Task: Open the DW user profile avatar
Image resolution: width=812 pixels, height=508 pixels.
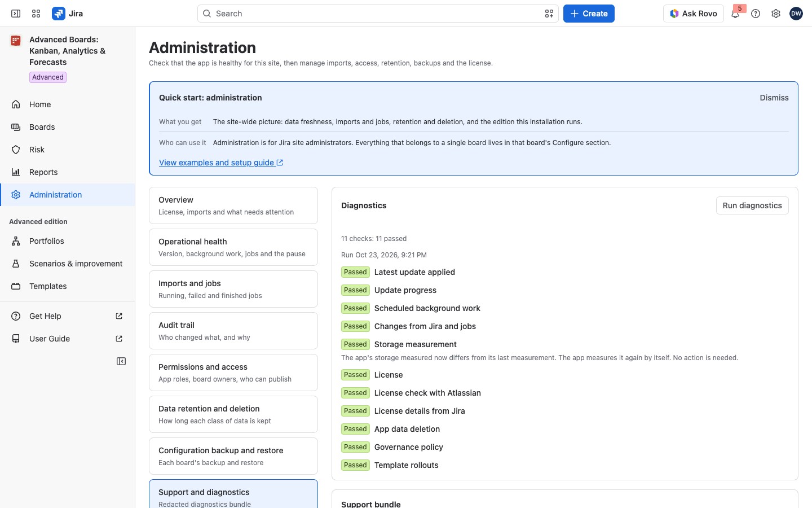Action: pyautogui.click(x=796, y=14)
